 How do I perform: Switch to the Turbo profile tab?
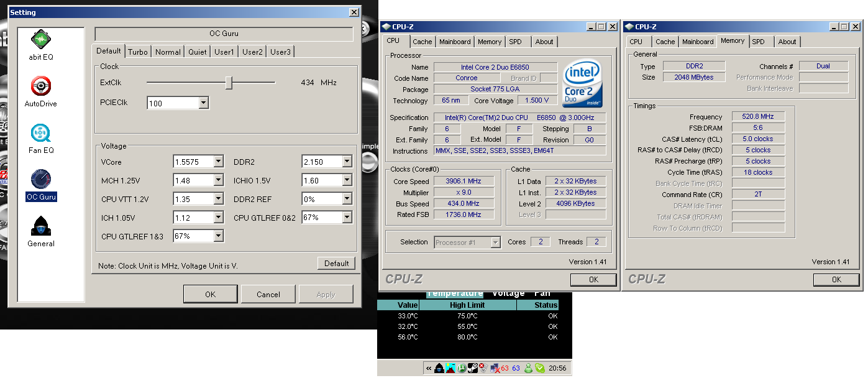click(x=138, y=52)
